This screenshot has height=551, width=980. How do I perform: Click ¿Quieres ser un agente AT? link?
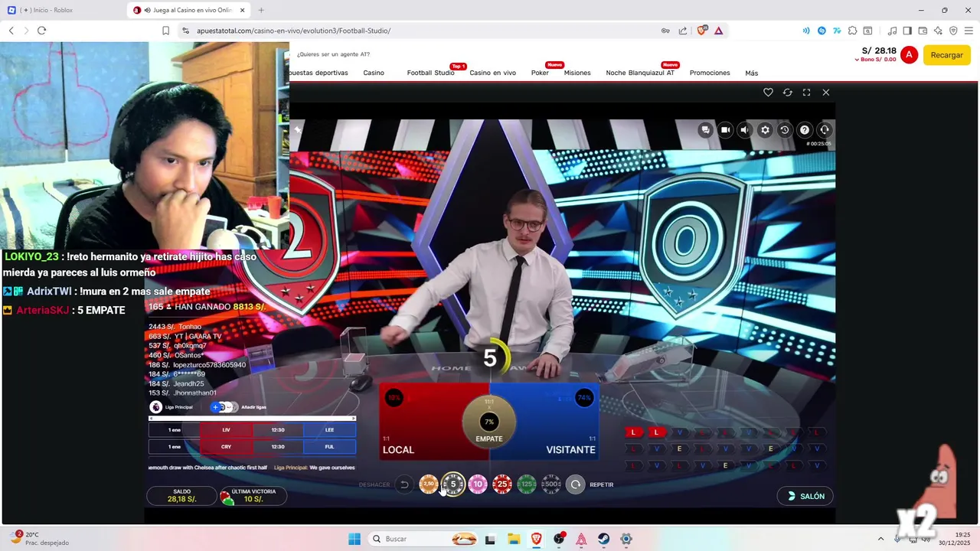pos(333,54)
